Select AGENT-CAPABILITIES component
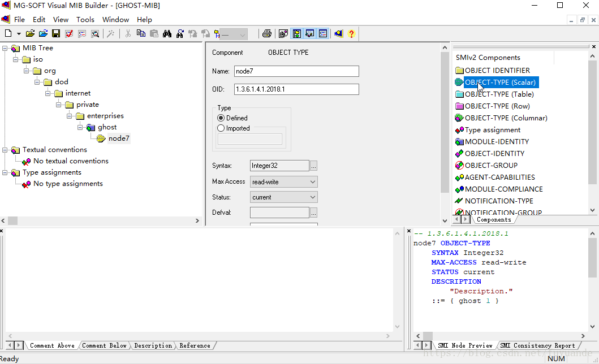Screen dimensions: 599x364 click(x=499, y=177)
